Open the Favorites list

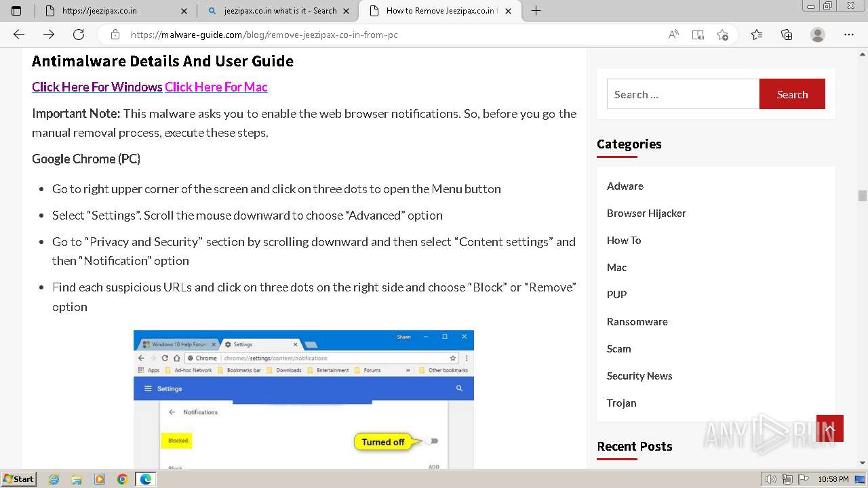[757, 35]
